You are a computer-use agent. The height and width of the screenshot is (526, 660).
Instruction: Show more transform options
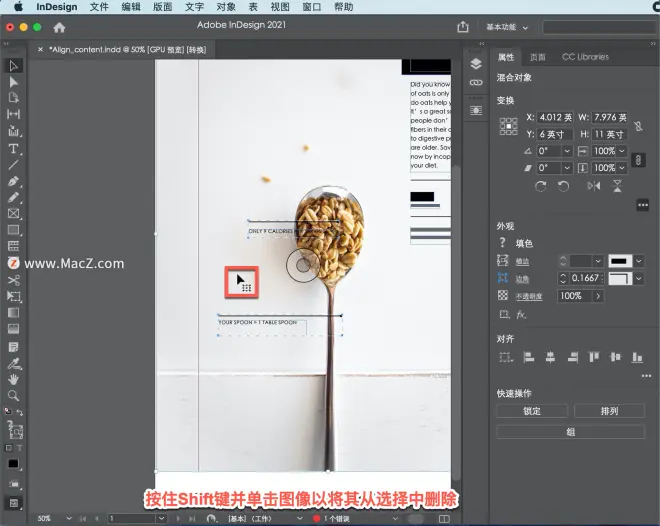(642, 205)
